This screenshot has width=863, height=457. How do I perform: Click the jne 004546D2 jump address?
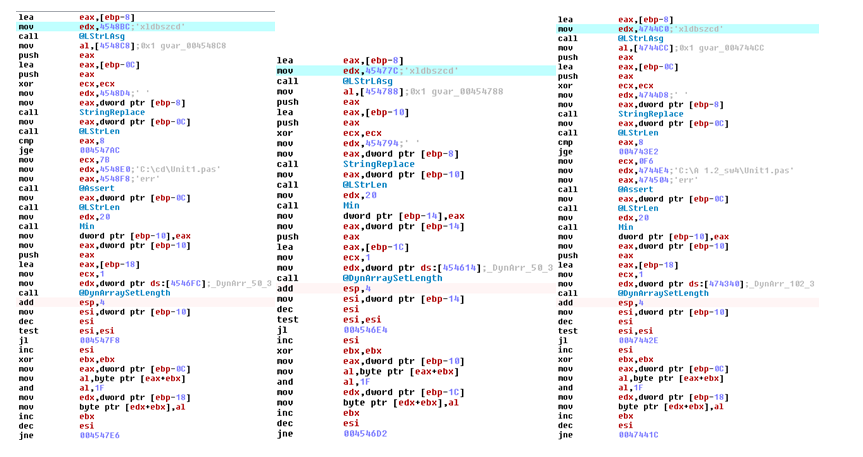tap(364, 434)
